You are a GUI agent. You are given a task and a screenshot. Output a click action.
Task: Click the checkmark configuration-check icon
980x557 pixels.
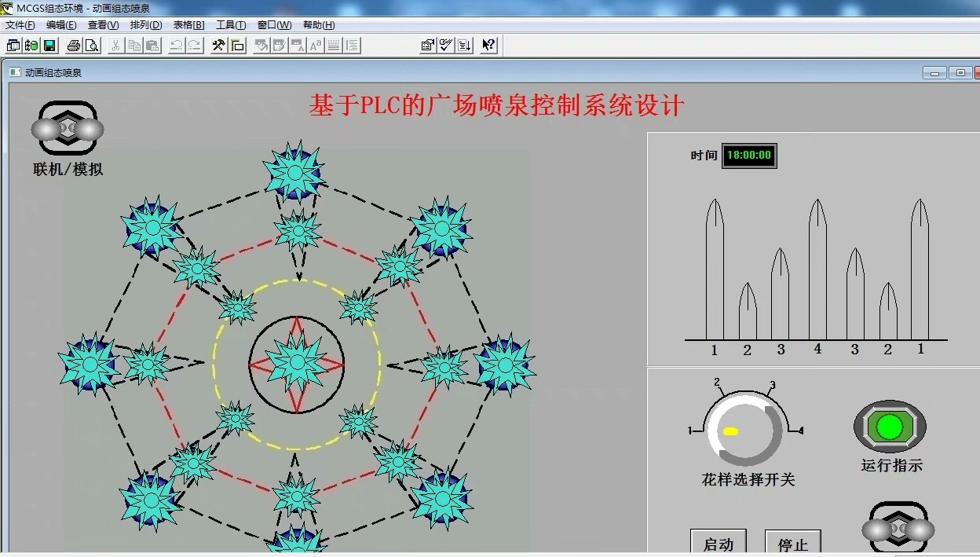446,45
